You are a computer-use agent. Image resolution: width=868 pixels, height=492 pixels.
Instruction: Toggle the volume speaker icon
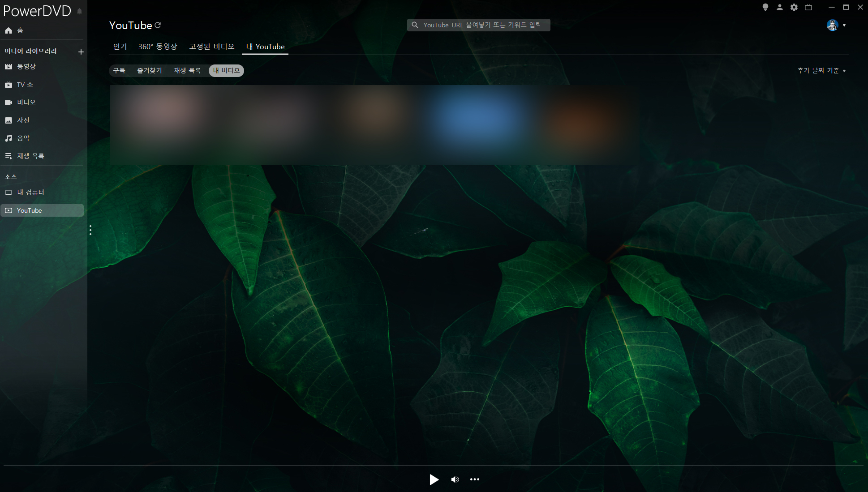click(x=455, y=479)
